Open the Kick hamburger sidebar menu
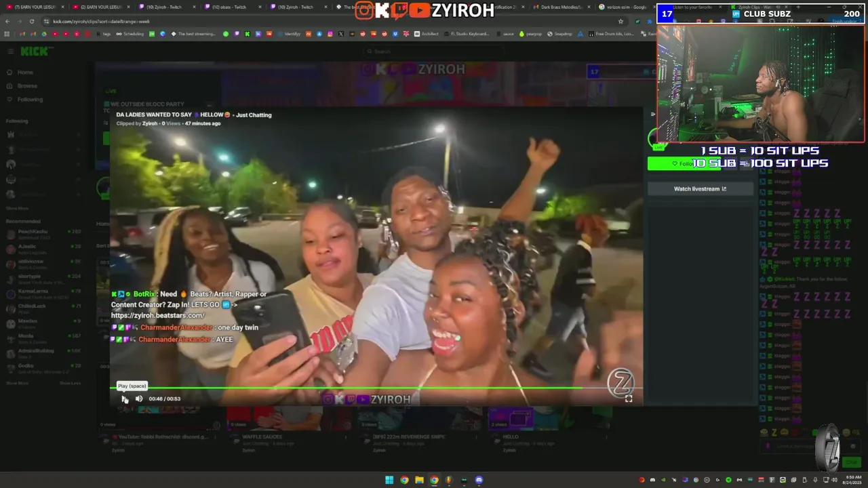This screenshot has height=488, width=868. (x=10, y=52)
